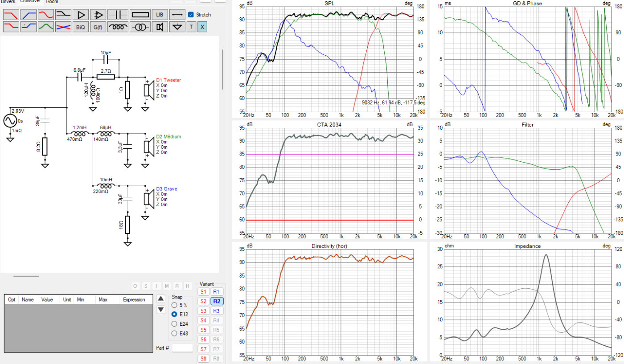Open the LIB component library
Screen dimensions: 624x364
[x=160, y=15]
